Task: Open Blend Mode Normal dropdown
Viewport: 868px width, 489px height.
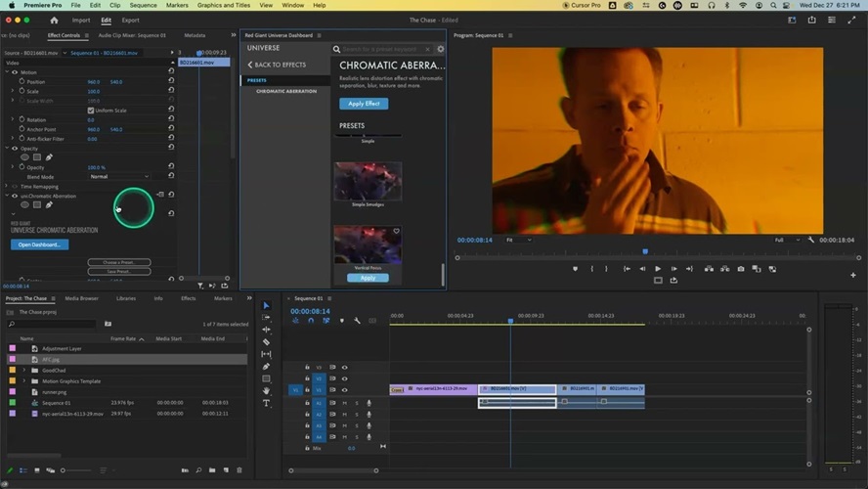Action: 119,177
